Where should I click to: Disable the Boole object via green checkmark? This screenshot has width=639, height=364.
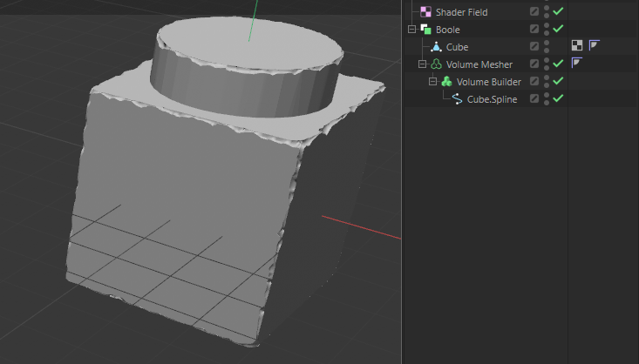[558, 30]
